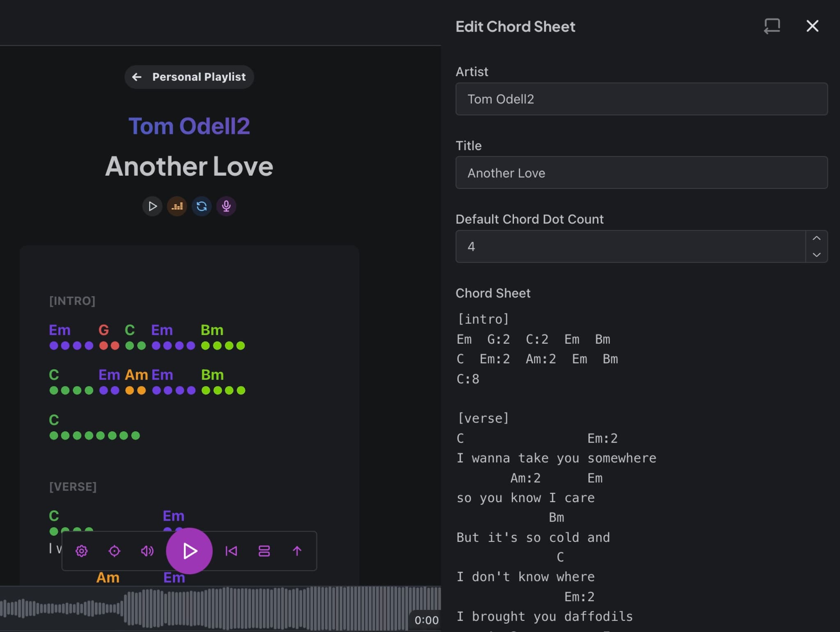This screenshot has width=840, height=632.
Task: Increase the chord dot count
Action: 817,238
